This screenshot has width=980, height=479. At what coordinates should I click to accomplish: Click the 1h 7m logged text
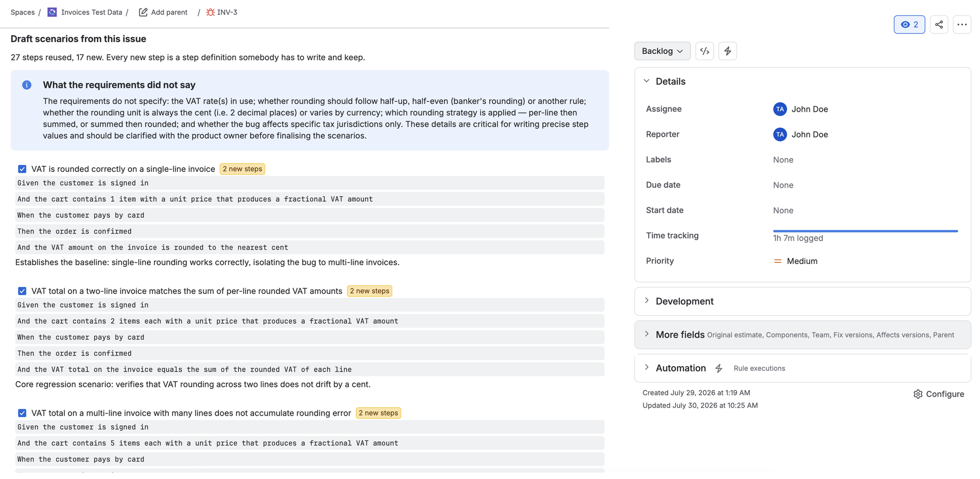[798, 238]
